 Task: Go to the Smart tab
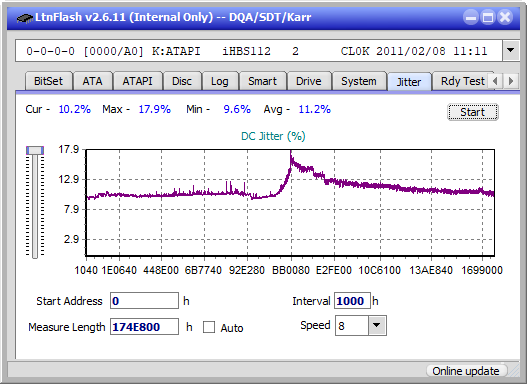(x=262, y=81)
